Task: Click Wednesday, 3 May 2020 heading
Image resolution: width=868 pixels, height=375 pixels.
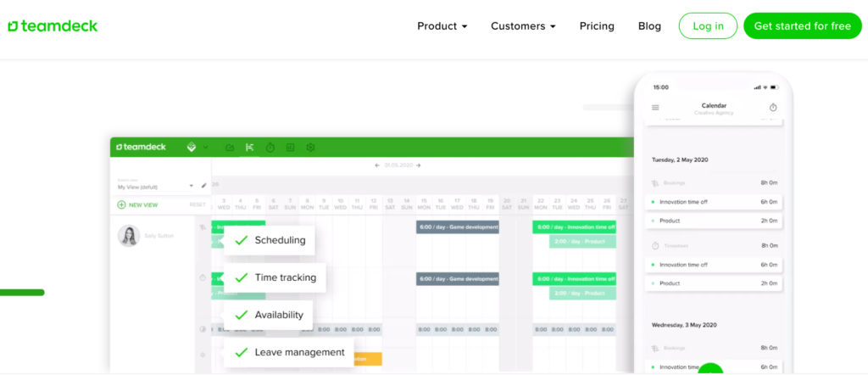Action: tap(684, 325)
